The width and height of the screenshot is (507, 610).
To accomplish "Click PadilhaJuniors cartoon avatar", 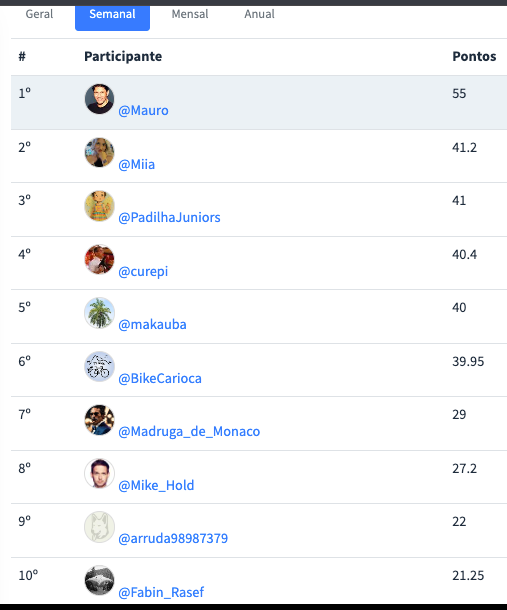I will tap(100, 206).
